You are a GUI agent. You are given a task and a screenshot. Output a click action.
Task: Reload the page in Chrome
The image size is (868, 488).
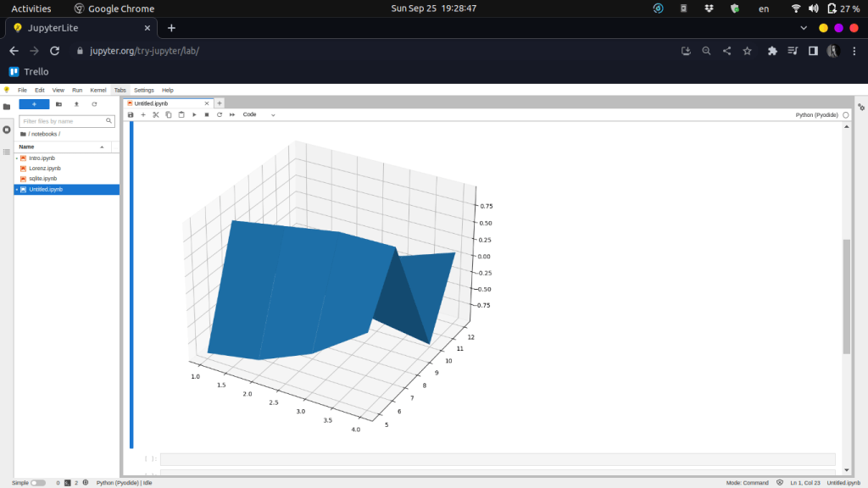coord(54,51)
